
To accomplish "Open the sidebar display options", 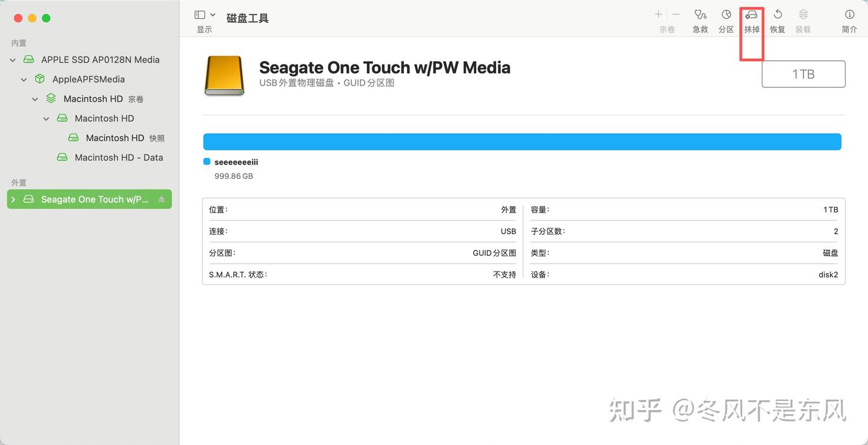I will tap(205, 15).
